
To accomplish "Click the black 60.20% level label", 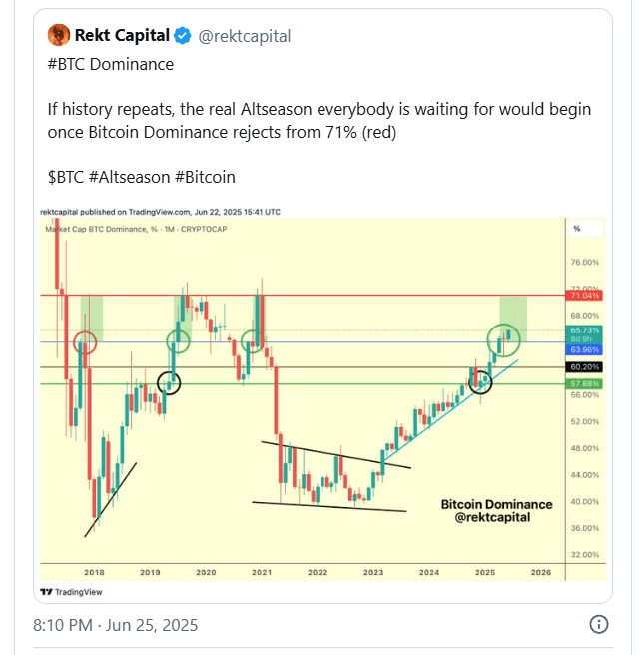I will click(x=584, y=367).
